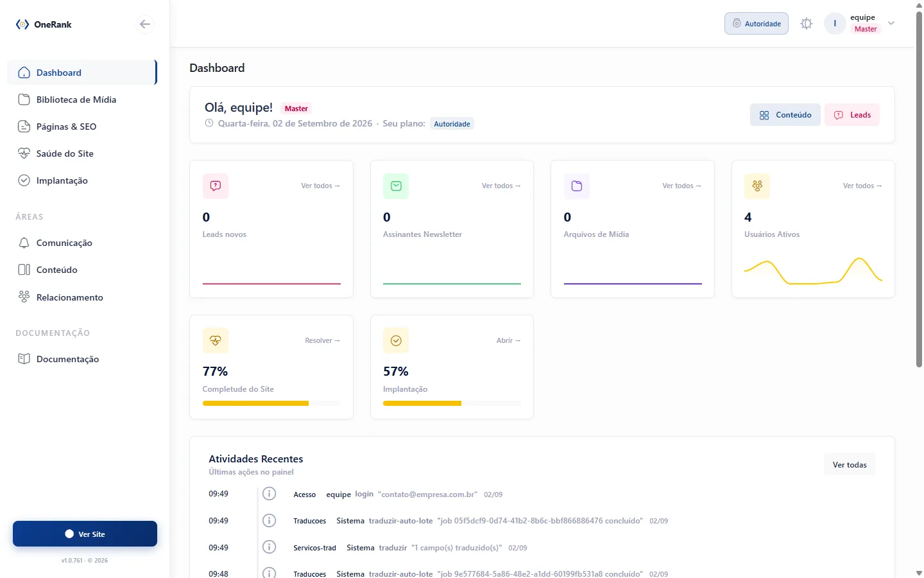This screenshot has width=924, height=578.
Task: Click the Conteúdo quick action button
Action: click(785, 115)
